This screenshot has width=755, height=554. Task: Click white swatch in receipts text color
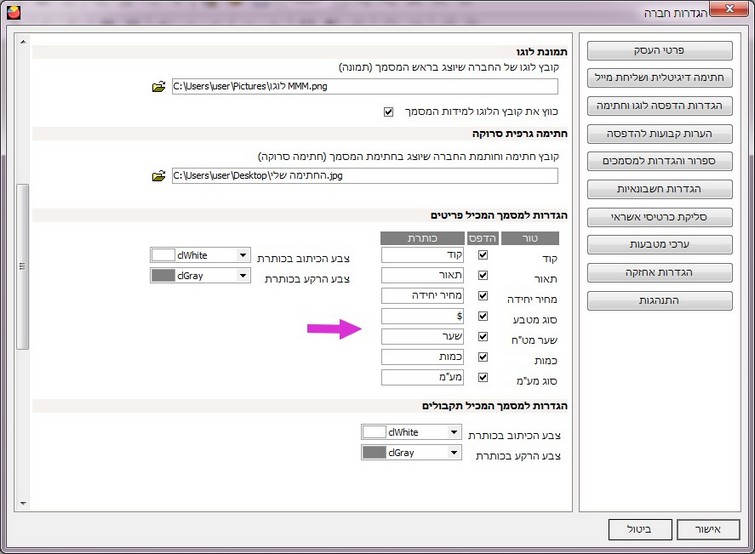(374, 432)
